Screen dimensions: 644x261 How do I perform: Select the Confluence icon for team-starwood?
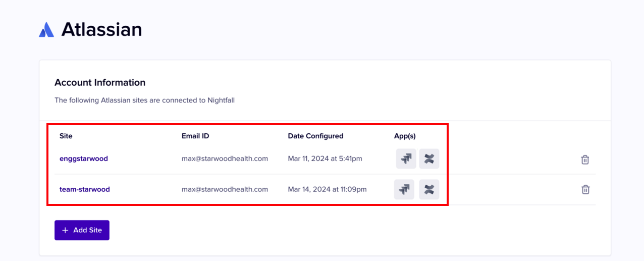(x=429, y=190)
